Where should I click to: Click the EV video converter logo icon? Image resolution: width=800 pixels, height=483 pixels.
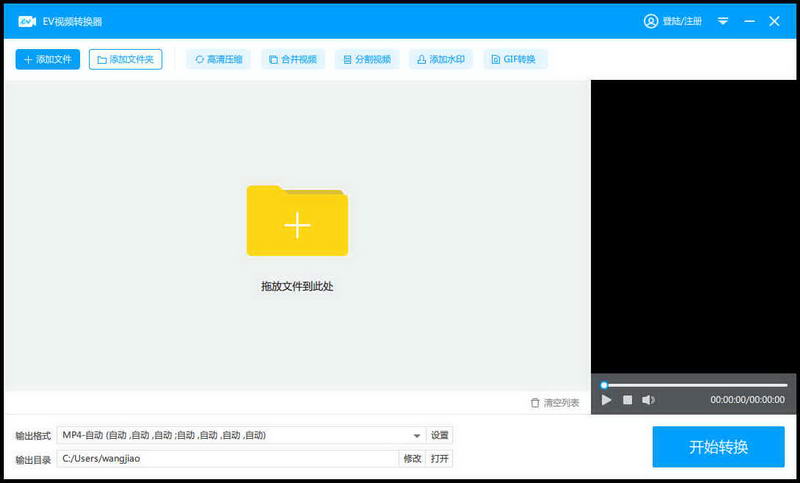pos(27,21)
